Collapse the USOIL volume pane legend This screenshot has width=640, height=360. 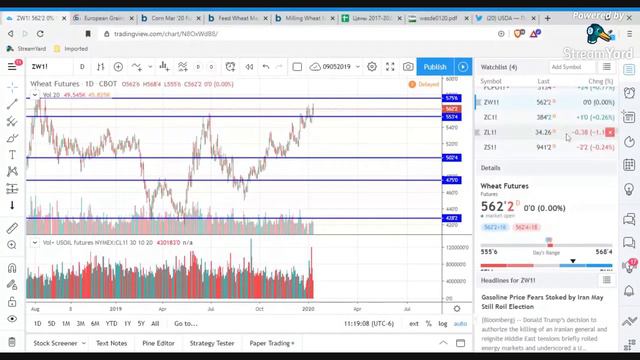click(35, 242)
